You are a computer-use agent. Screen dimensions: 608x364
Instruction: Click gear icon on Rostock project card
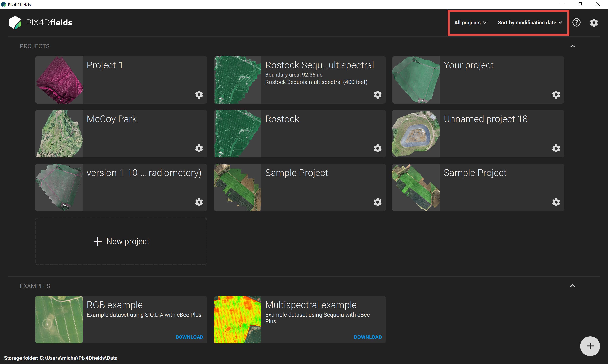(x=377, y=148)
